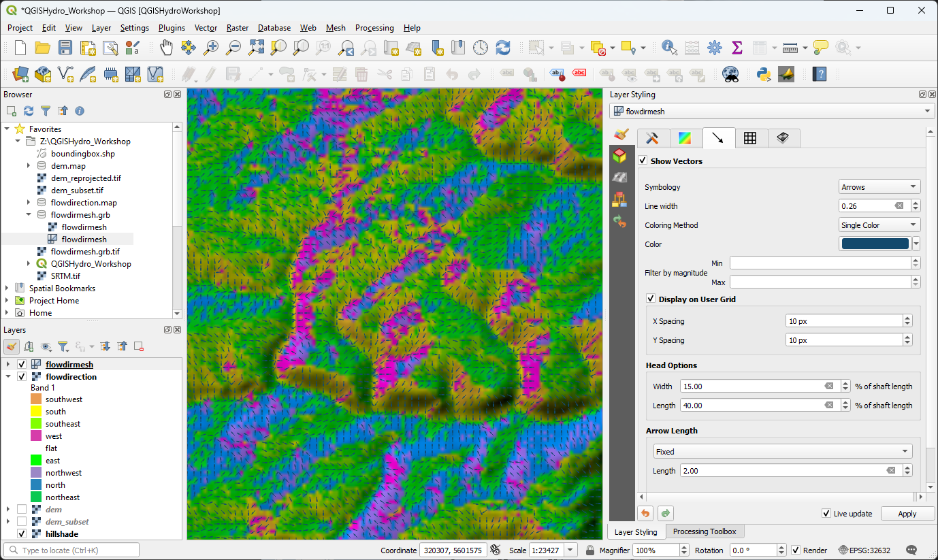Open the Symbology Arrows dropdown
Screen dimensions: 938x560
879,186
